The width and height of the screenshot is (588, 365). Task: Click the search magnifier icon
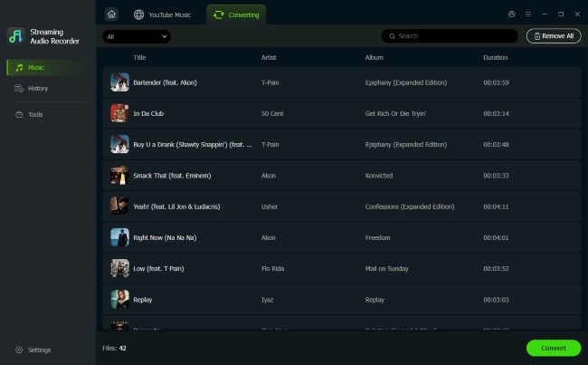392,36
